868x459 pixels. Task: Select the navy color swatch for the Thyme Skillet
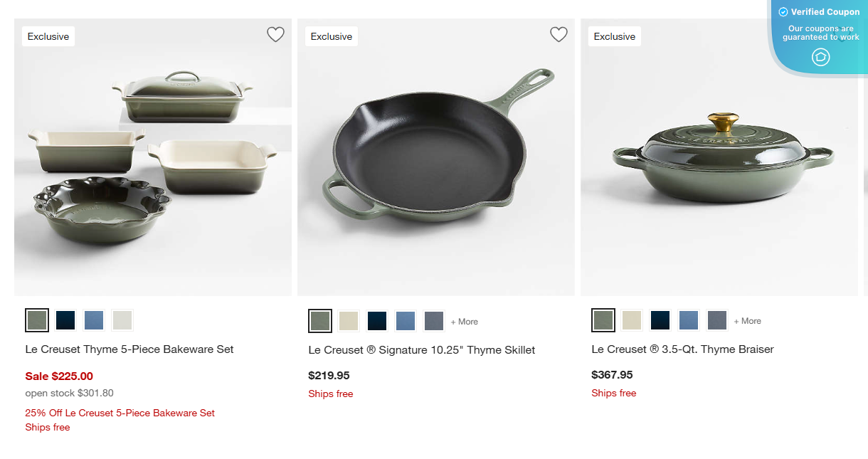376,320
